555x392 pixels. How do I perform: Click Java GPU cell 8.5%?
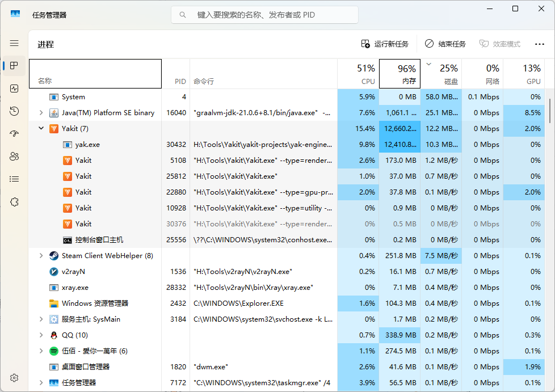click(524, 113)
